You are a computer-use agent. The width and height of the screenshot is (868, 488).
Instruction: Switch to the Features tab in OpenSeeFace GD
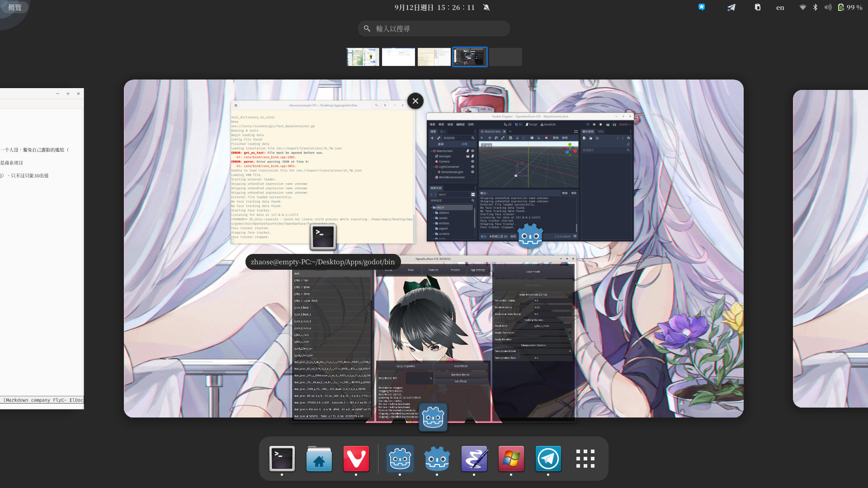coord(432,270)
